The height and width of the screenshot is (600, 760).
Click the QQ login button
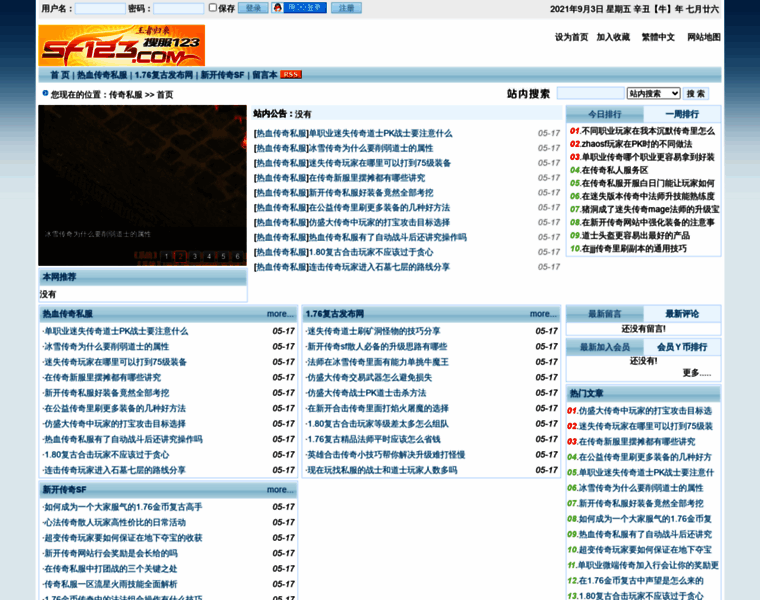pyautogui.click(x=299, y=8)
